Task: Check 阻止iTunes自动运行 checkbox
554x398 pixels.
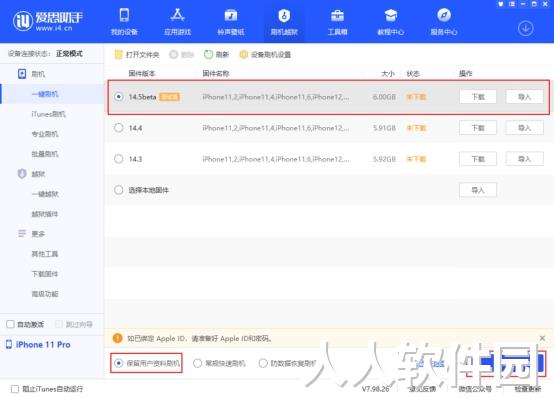Action: pos(15,389)
